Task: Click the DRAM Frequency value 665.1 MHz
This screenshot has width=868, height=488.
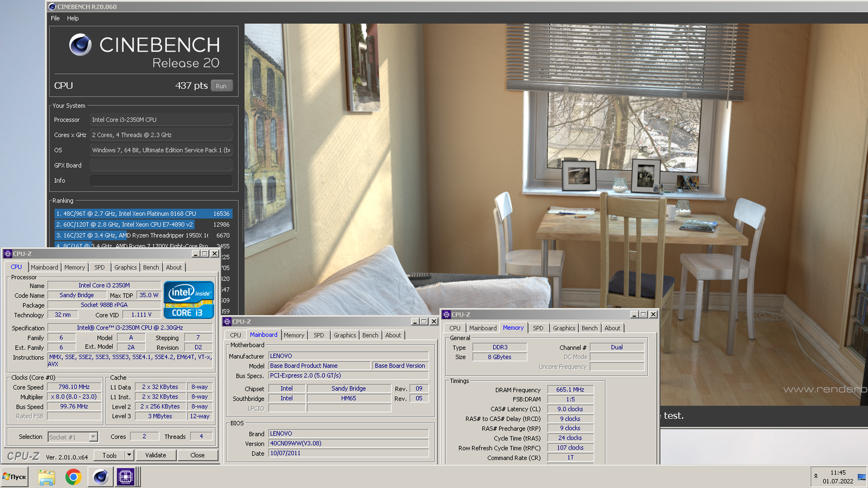Action: [x=570, y=389]
